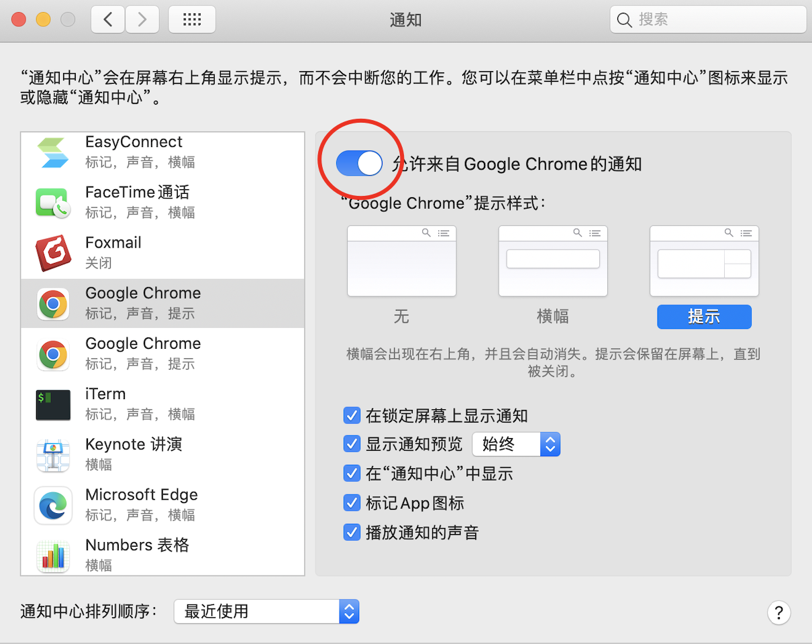Click the Numbers 表格 chart icon
812x644 pixels.
(53, 556)
